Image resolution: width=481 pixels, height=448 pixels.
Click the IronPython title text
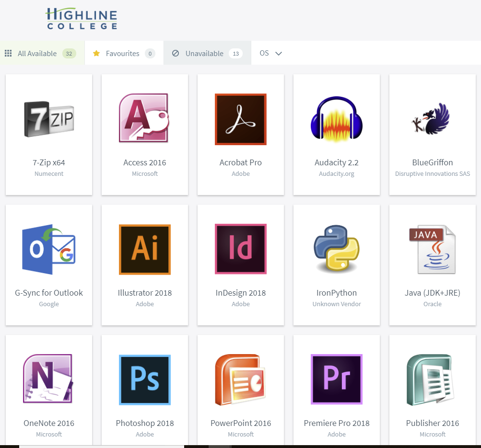point(337,293)
